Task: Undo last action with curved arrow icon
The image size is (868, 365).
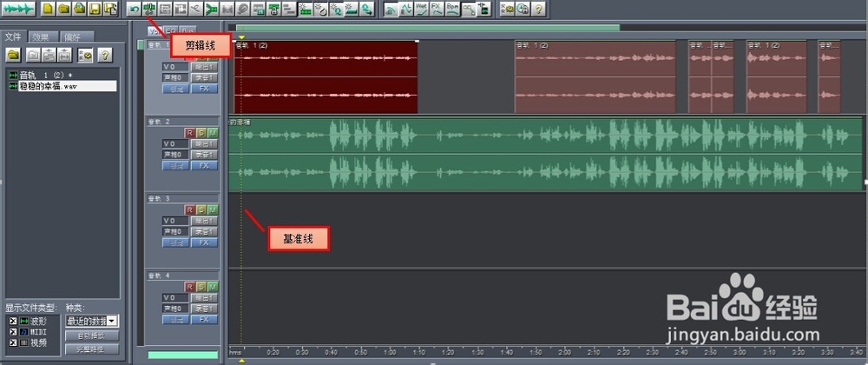Action: tap(134, 9)
